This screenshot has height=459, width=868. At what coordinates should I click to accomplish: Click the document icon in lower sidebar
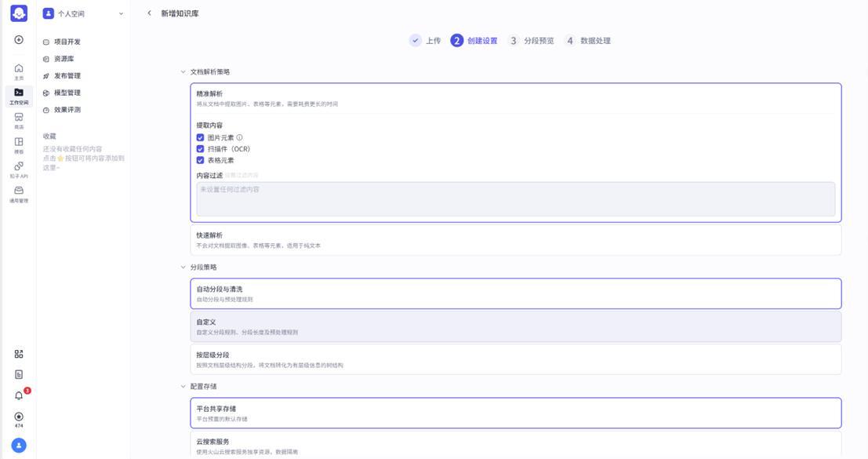19,374
